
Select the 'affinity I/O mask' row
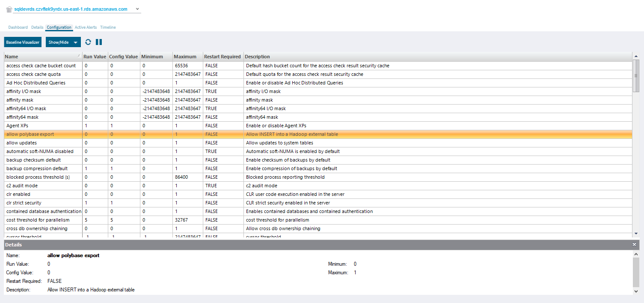(x=318, y=91)
